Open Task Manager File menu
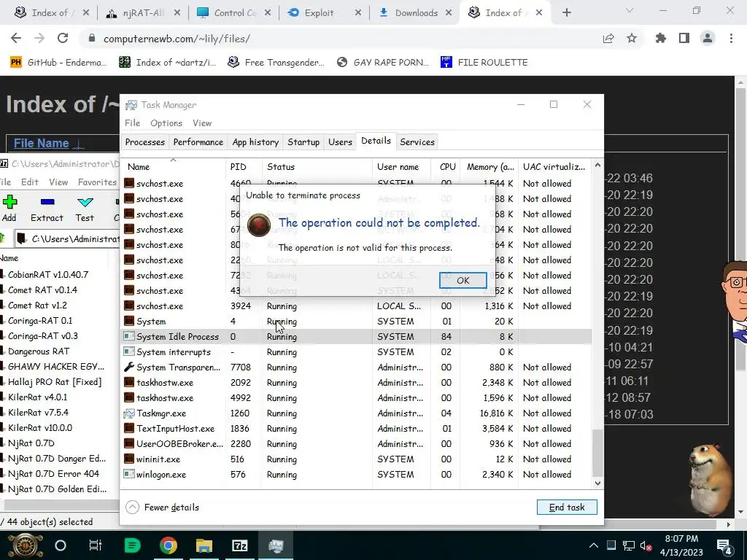This screenshot has width=747, height=560. [x=133, y=122]
